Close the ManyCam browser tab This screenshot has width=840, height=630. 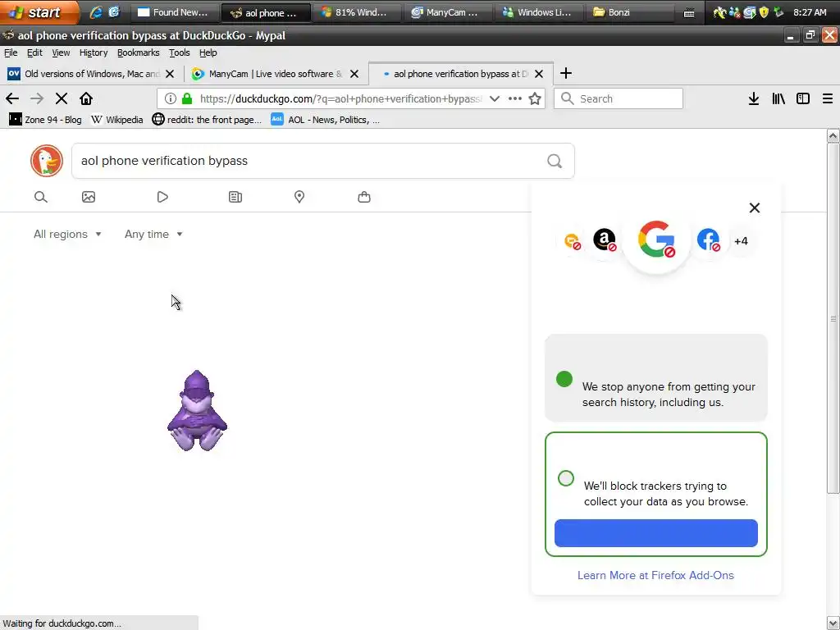pos(354,74)
